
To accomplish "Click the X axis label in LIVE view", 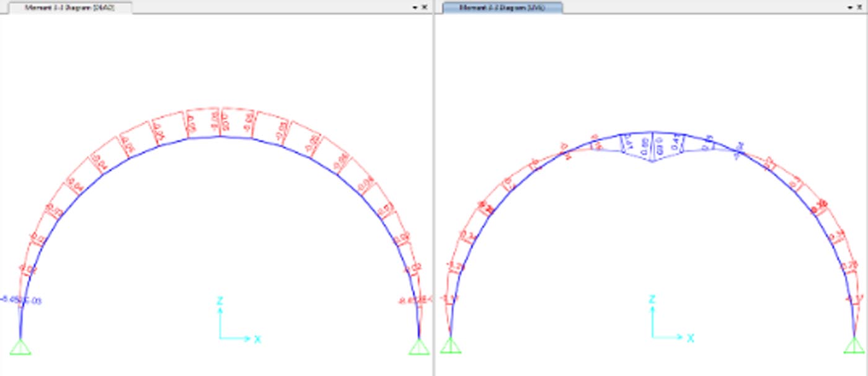I will (690, 338).
